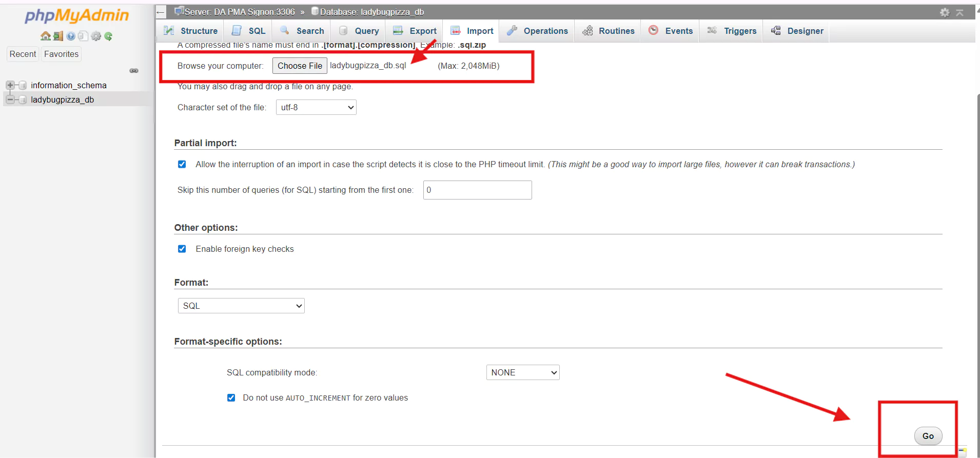Click the Partial import heading
The image size is (980, 458).
click(205, 143)
